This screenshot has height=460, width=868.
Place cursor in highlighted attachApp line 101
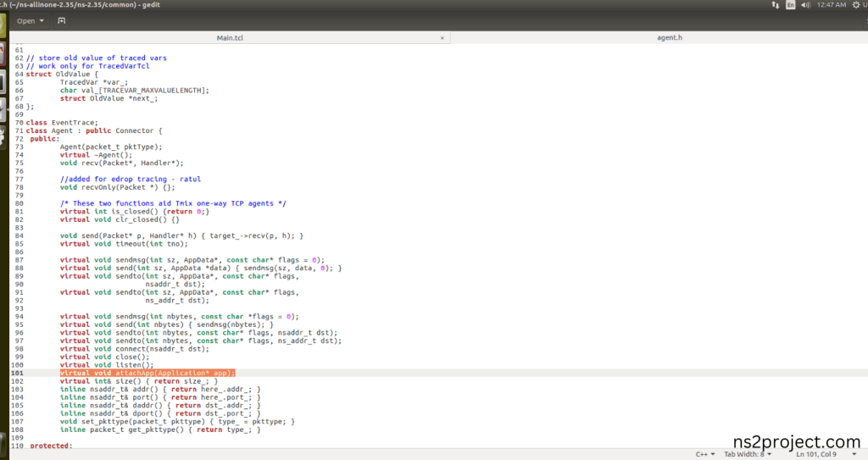[x=147, y=373]
